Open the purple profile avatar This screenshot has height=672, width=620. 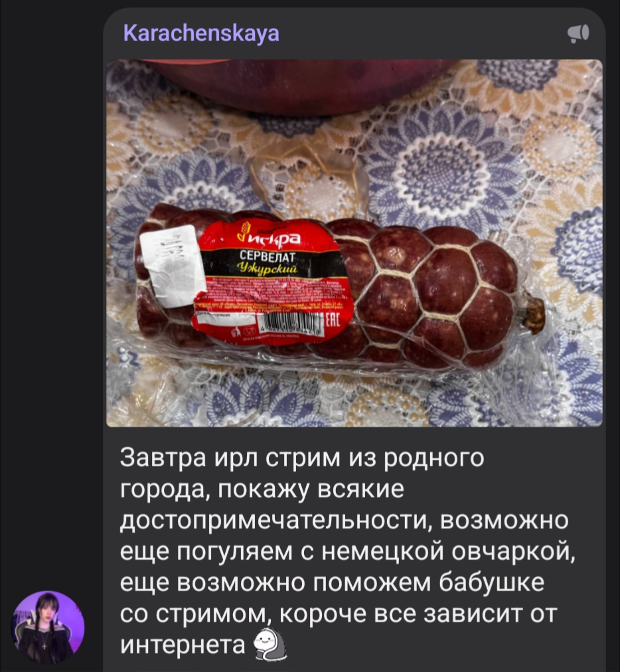point(48,628)
